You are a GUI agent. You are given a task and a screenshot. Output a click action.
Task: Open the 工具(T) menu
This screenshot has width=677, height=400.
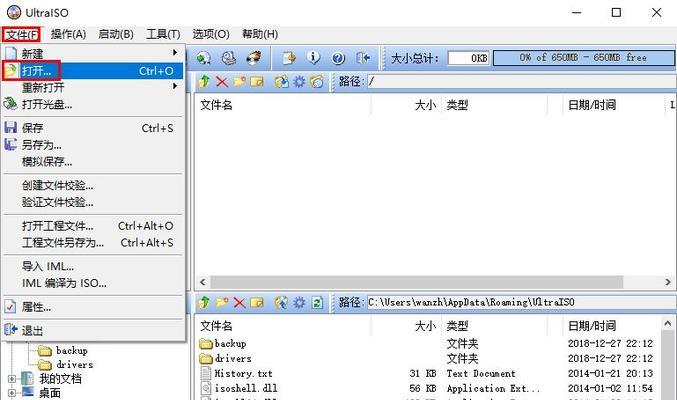coord(163,34)
